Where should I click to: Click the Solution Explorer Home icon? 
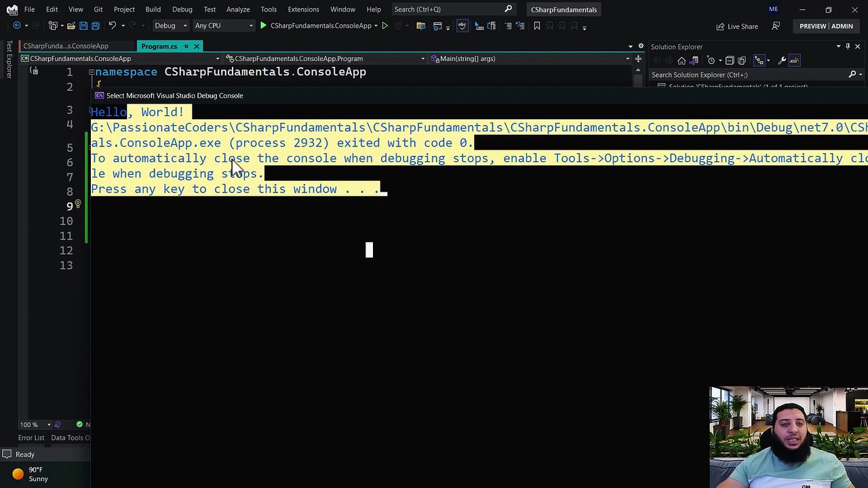tap(682, 60)
